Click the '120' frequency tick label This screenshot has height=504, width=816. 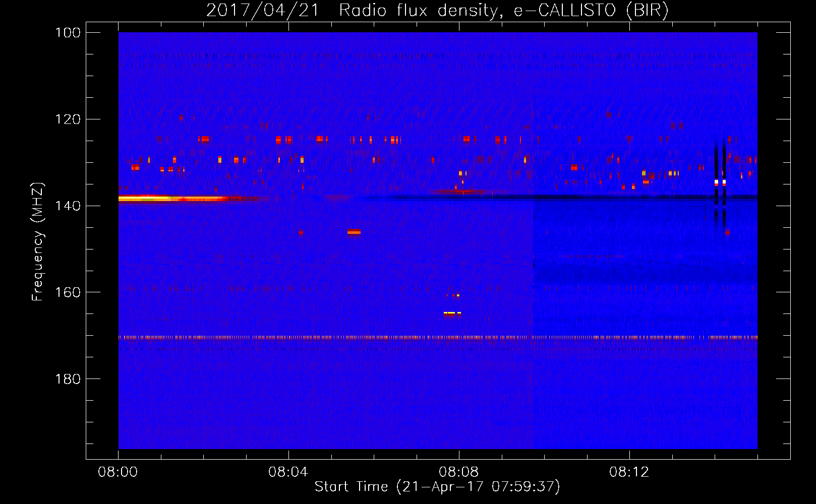68,119
